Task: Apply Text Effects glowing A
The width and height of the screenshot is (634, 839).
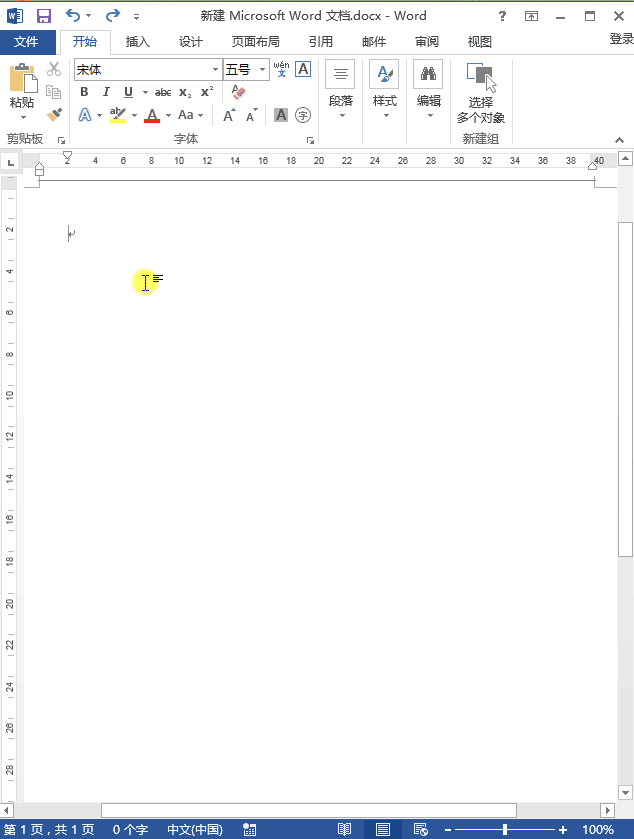Action: coord(85,115)
